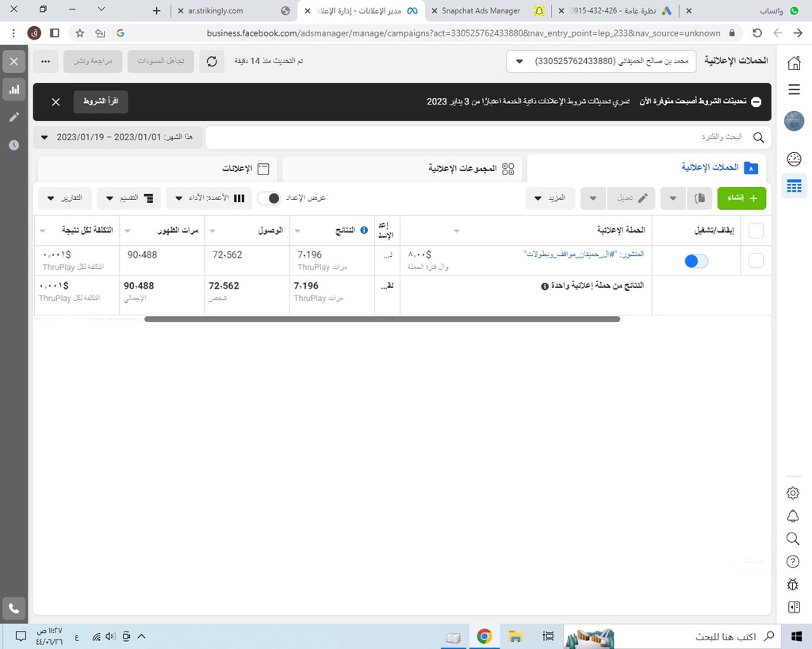Open the Windows Start menu
The height and width of the screenshot is (649, 812).
pyautogui.click(x=796, y=636)
